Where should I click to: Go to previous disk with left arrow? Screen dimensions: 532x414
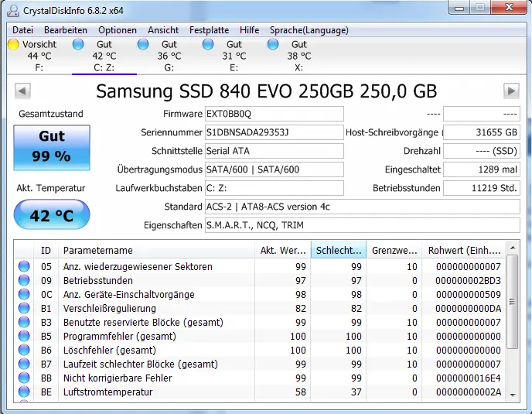tap(21, 91)
